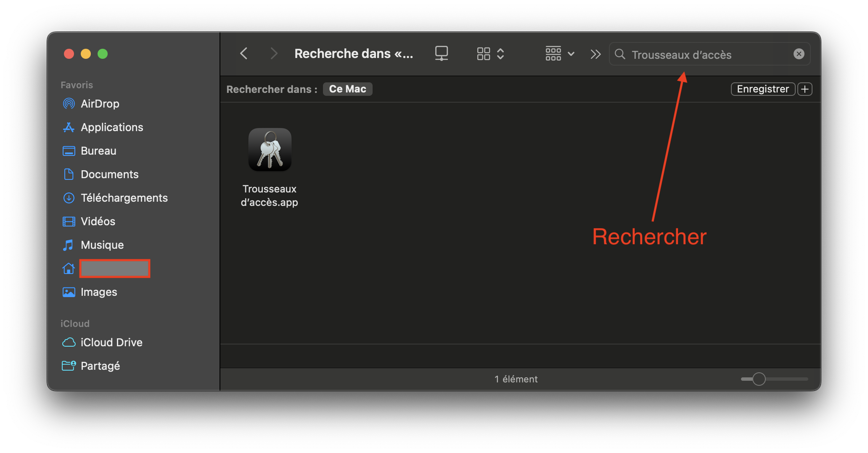Click the Applications icon in sidebar

click(x=69, y=127)
